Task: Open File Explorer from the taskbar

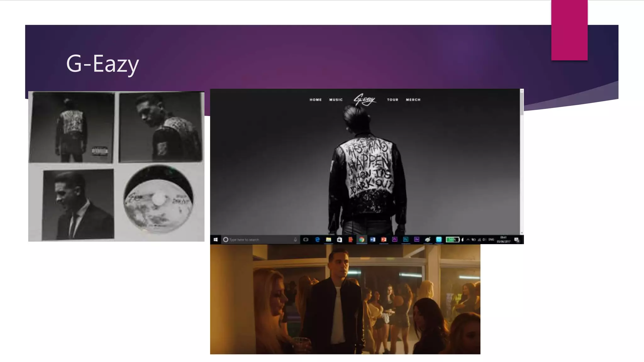Action: coord(328,240)
